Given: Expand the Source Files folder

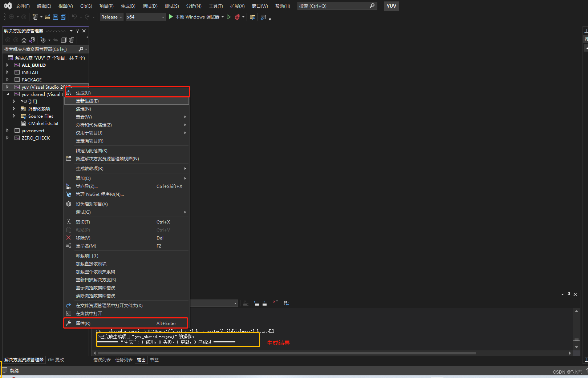Looking at the screenshot, I should point(14,116).
